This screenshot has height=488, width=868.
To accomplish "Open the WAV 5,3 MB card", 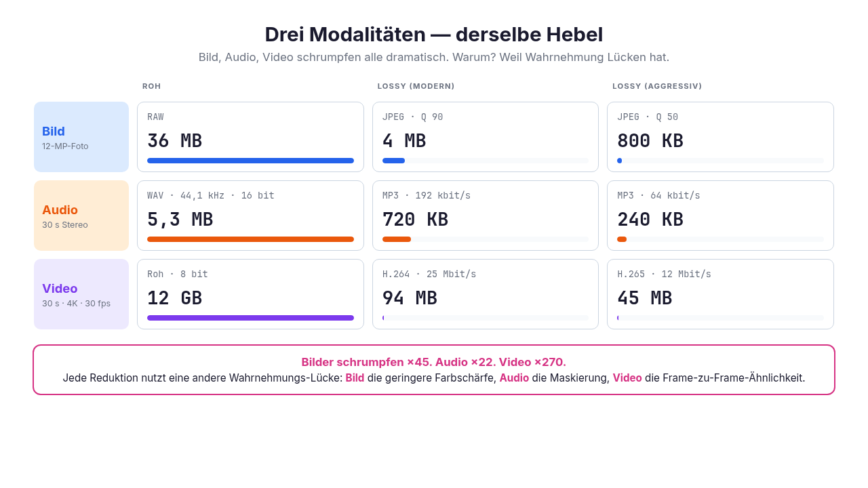I will click(250, 216).
